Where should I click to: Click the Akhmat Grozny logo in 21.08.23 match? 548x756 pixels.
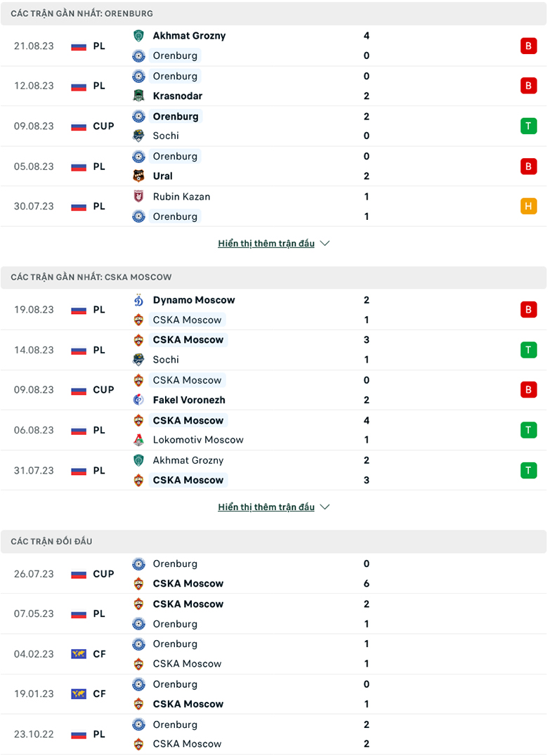(138, 36)
